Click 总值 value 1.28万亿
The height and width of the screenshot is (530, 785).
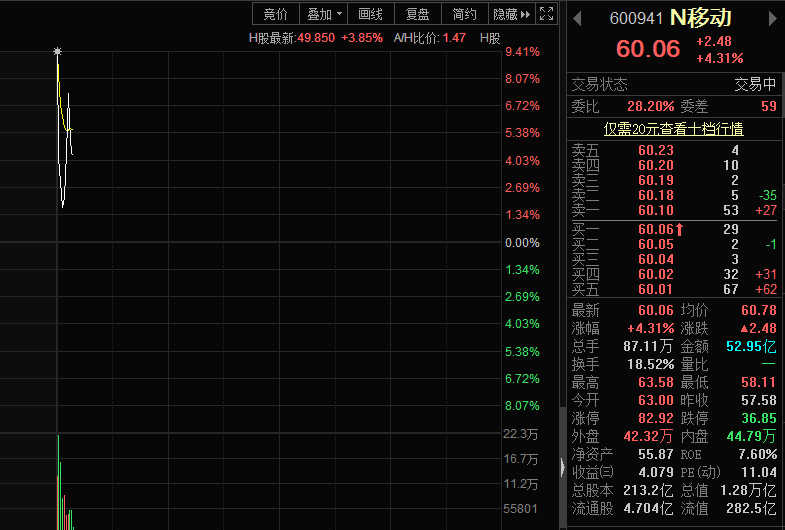point(748,490)
